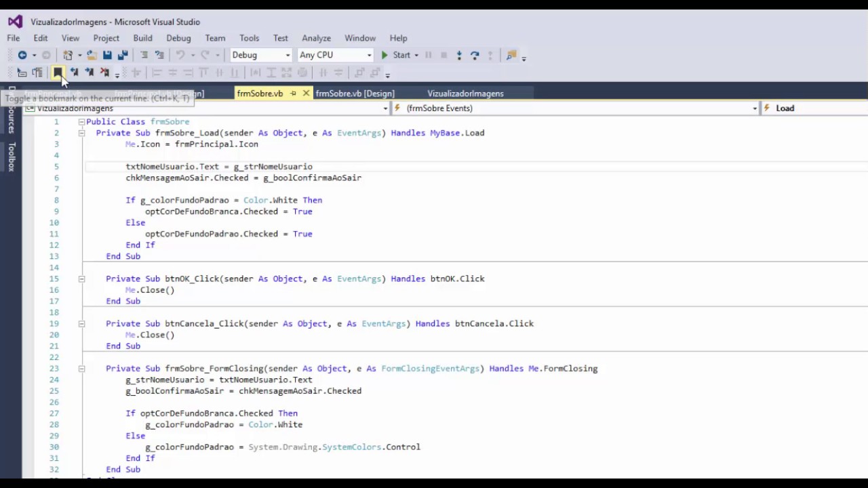This screenshot has width=868, height=488.
Task: Collapse the frmSobre_Load sub outline
Action: [x=81, y=133]
